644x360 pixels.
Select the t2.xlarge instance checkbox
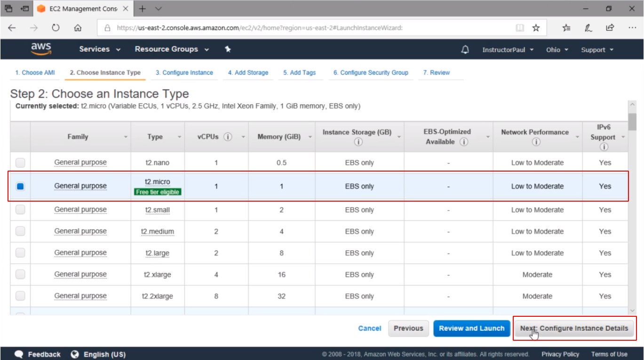[20, 274]
